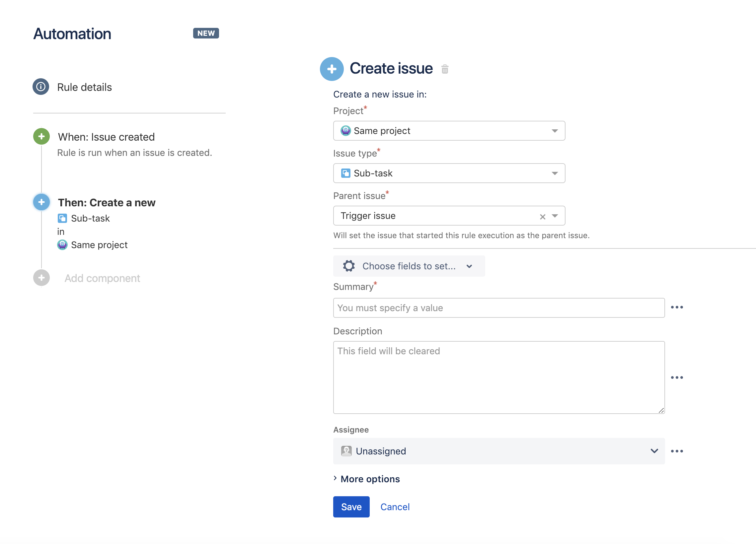
Task: Open the Project dropdown showing Same project
Action: (x=449, y=131)
